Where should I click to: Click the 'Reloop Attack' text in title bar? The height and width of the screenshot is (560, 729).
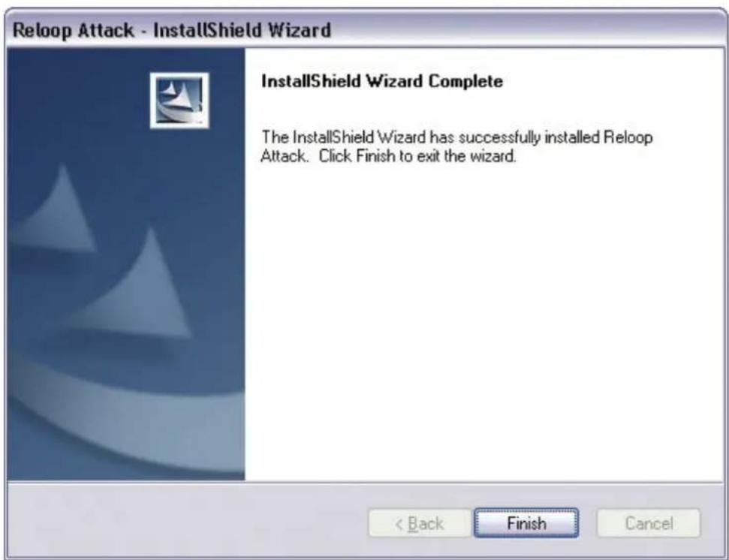(x=74, y=31)
